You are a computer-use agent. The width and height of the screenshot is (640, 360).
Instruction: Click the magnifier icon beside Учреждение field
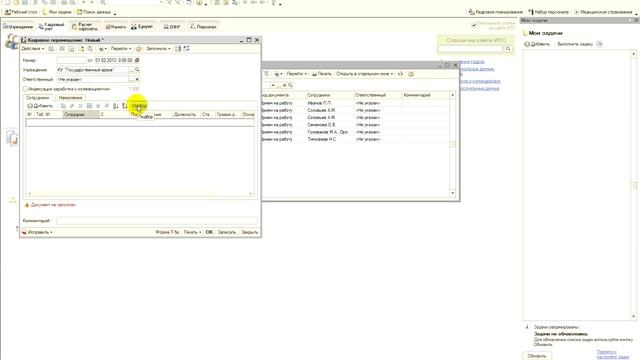[137, 70]
